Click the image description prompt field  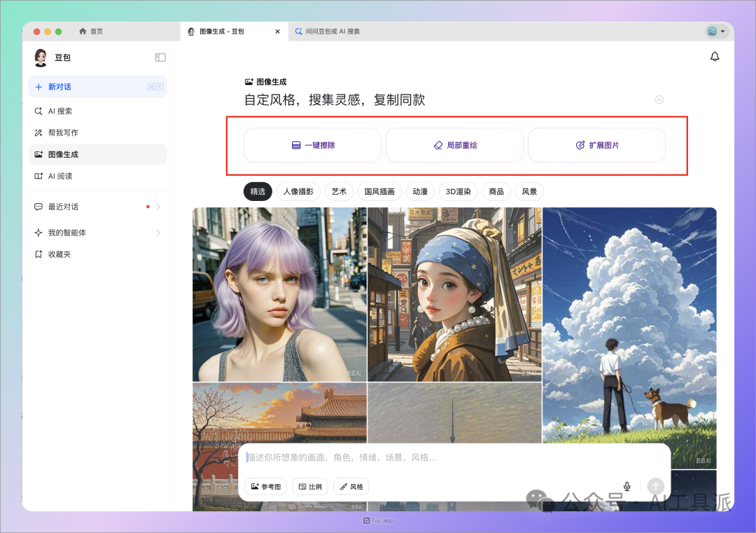coord(453,457)
